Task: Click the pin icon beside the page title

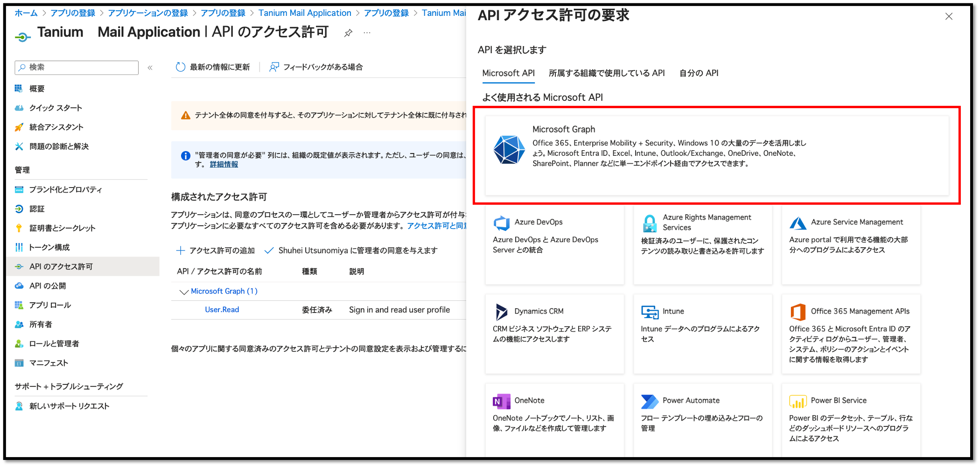Action: (x=348, y=33)
